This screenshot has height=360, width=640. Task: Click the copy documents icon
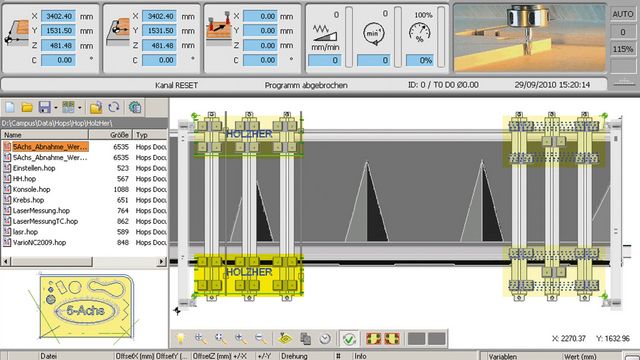pos(305,338)
